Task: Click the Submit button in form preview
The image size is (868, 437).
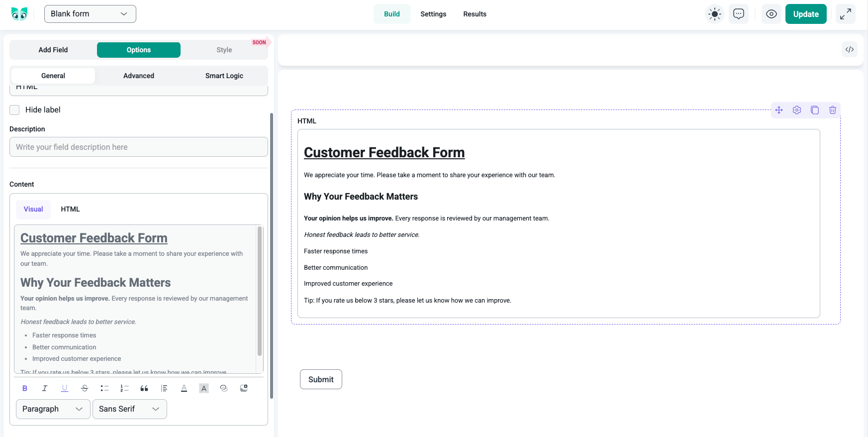Action: click(x=321, y=379)
